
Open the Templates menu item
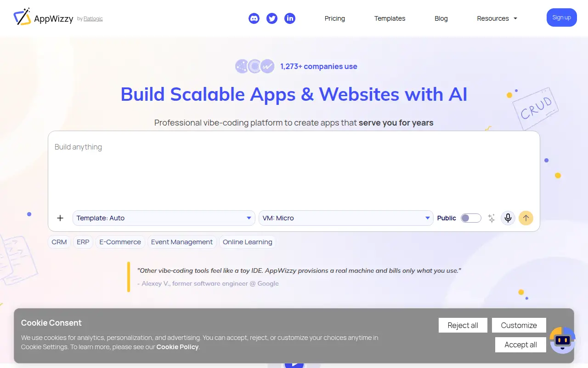[390, 18]
